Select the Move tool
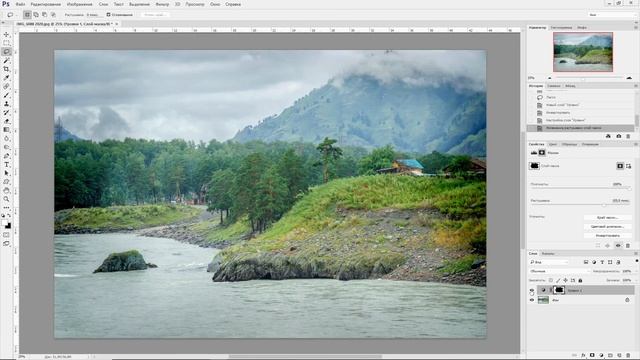The image size is (640, 360). coord(7,34)
